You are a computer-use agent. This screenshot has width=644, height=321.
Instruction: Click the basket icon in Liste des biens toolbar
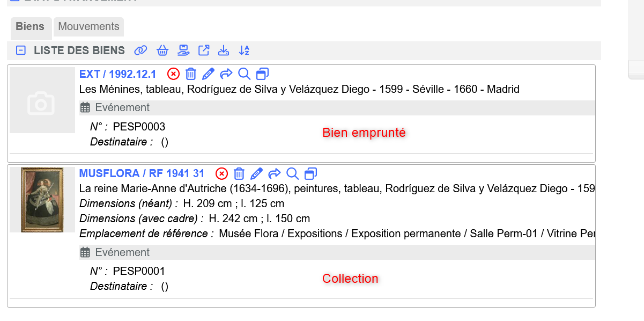coord(162,50)
